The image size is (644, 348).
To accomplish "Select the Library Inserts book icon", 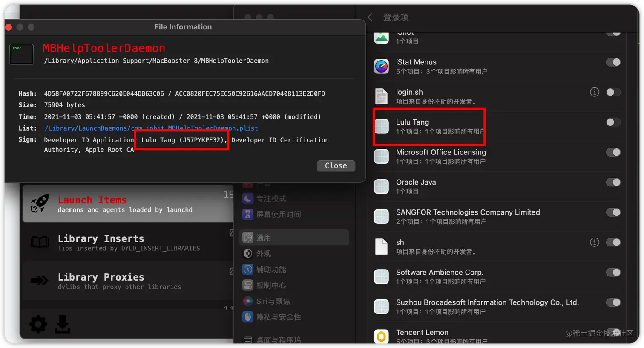I will pyautogui.click(x=40, y=242).
